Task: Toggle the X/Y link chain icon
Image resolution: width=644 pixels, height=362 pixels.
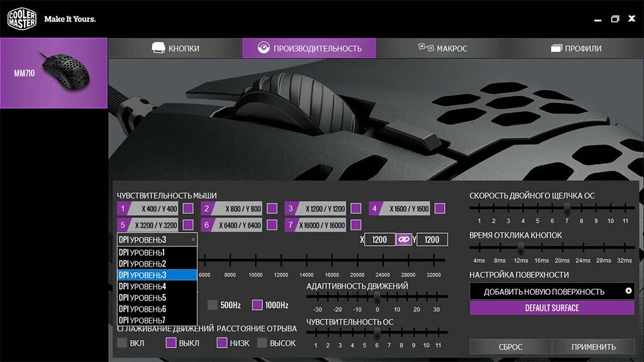Action: click(404, 239)
